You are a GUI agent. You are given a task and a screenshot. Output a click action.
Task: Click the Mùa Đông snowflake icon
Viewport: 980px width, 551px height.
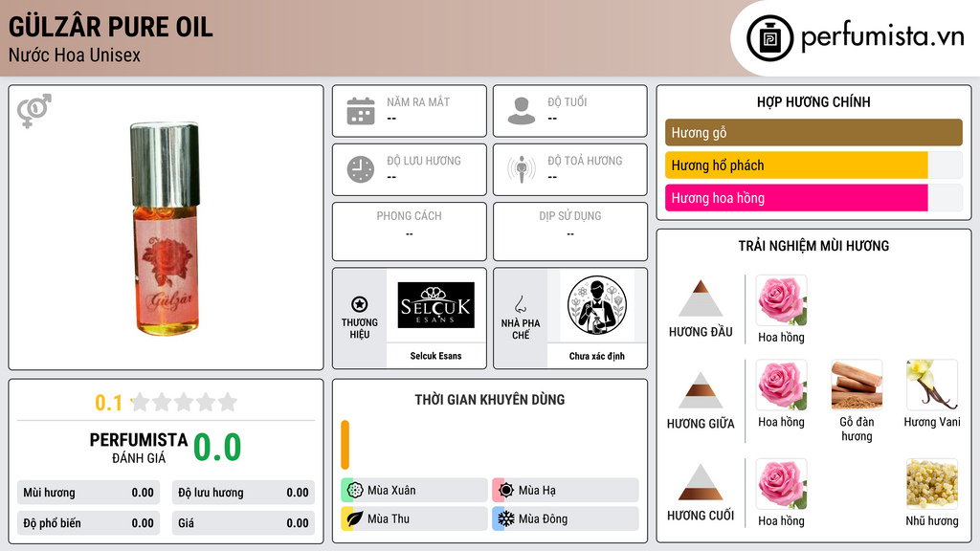coord(506,518)
